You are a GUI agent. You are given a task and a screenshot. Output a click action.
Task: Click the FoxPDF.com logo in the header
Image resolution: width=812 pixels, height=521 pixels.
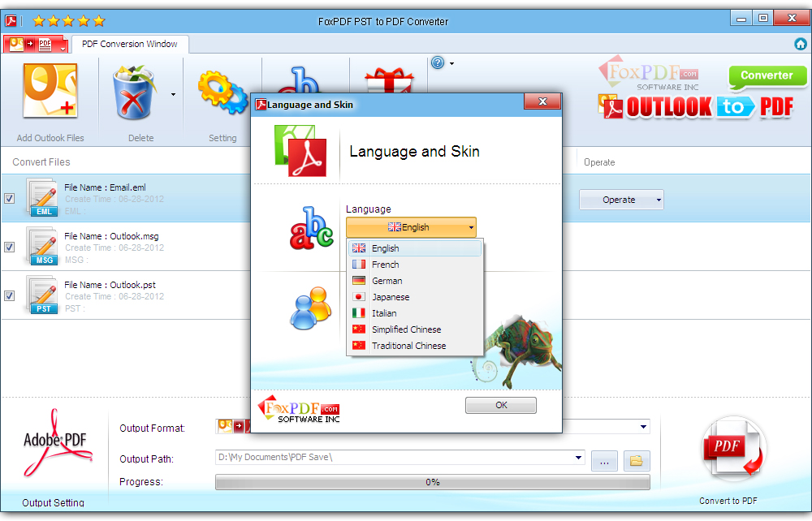coord(650,74)
